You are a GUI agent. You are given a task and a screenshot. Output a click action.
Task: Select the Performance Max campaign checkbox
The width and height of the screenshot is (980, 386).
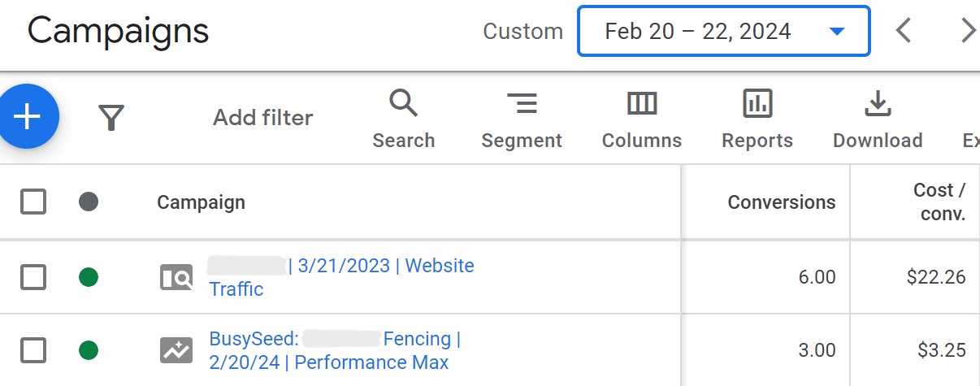click(33, 351)
